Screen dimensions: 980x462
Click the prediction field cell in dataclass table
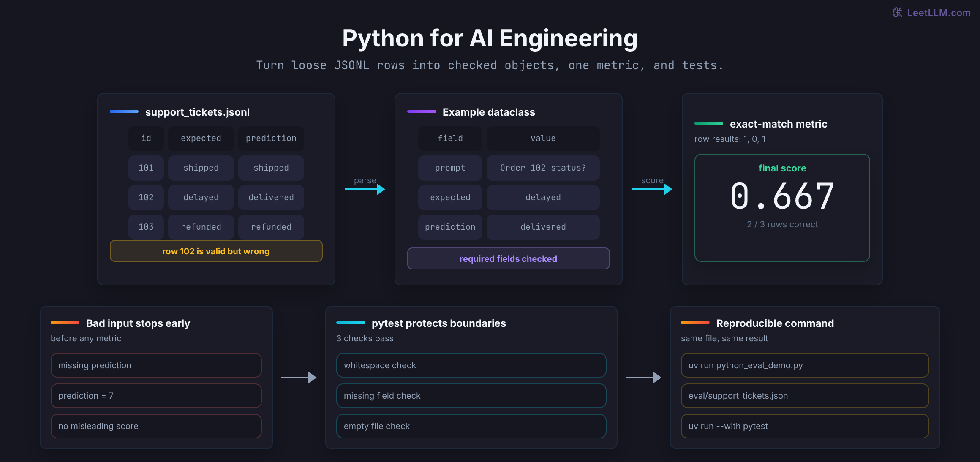[x=450, y=227]
